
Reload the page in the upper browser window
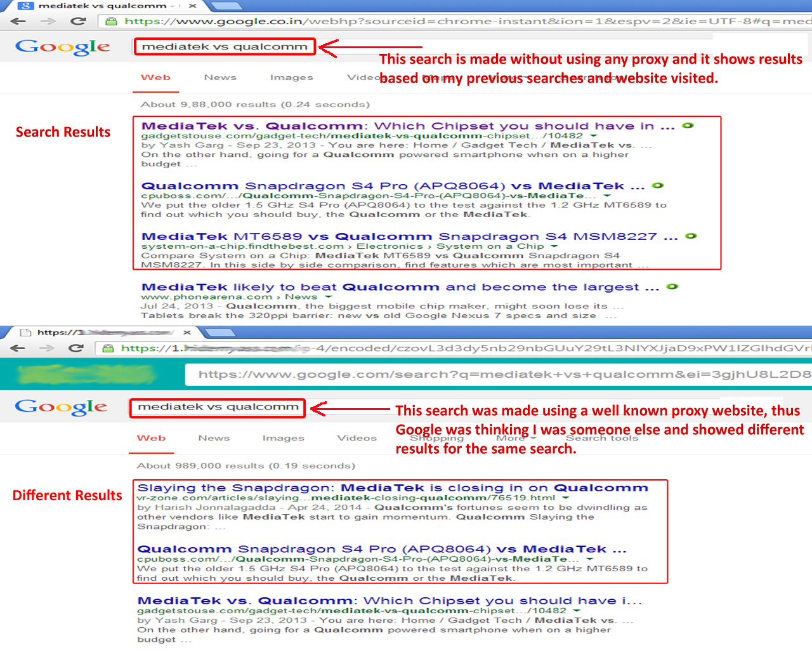pos(78,21)
